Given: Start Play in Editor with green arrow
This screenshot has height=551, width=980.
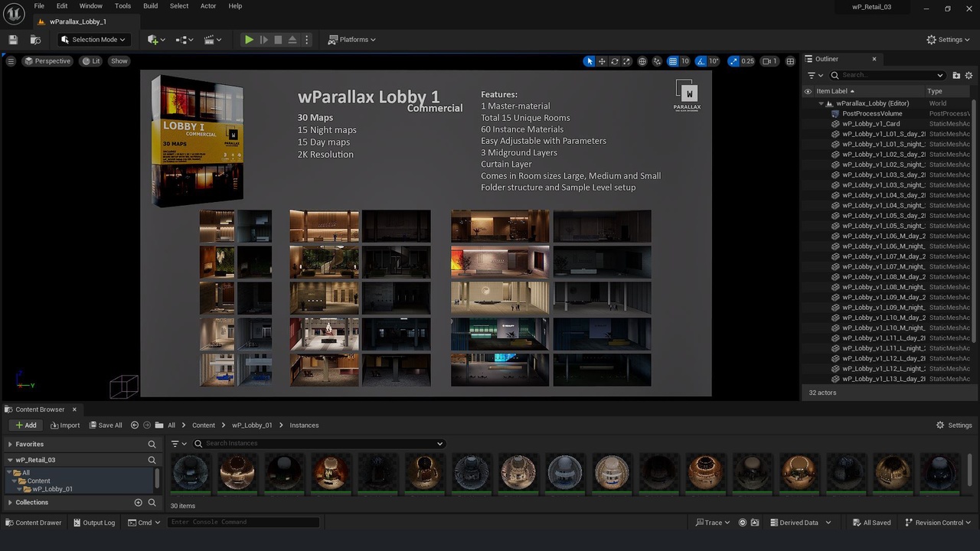Looking at the screenshot, I should coord(249,40).
